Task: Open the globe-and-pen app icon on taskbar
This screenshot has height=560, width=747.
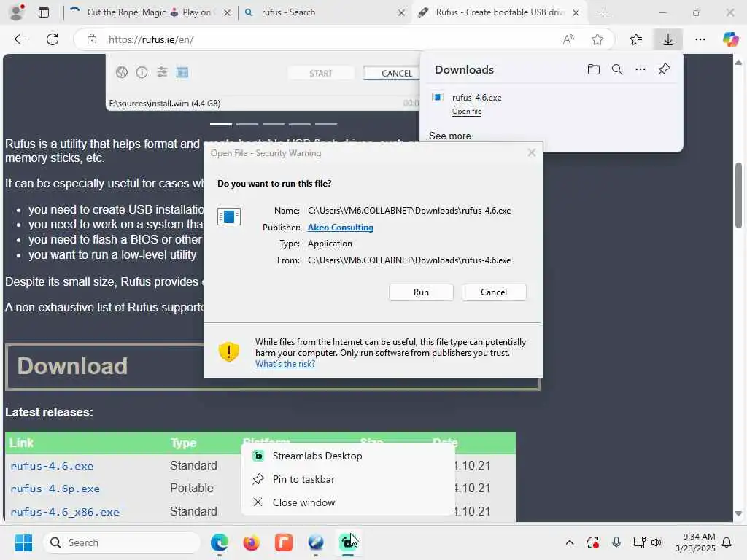Action: pos(315,542)
